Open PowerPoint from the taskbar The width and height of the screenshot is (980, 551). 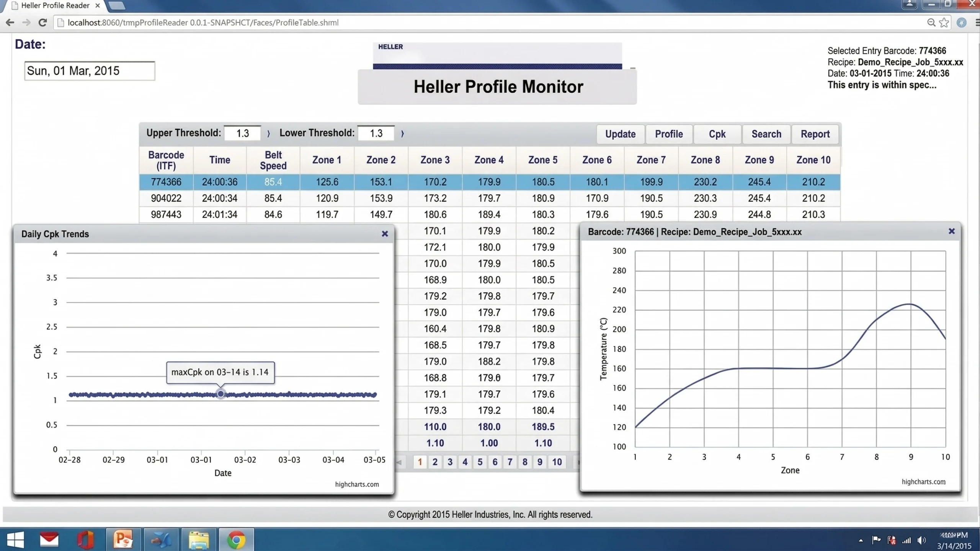[x=123, y=540]
